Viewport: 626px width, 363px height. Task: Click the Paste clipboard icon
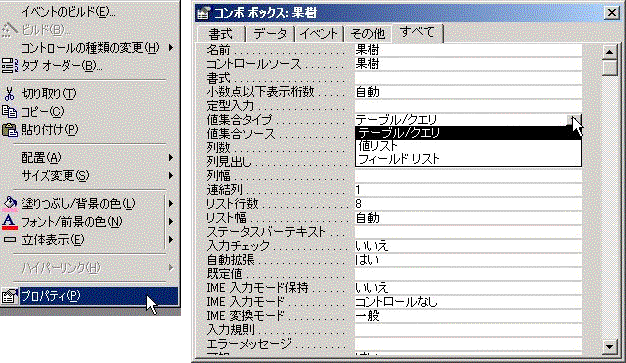(x=10, y=130)
